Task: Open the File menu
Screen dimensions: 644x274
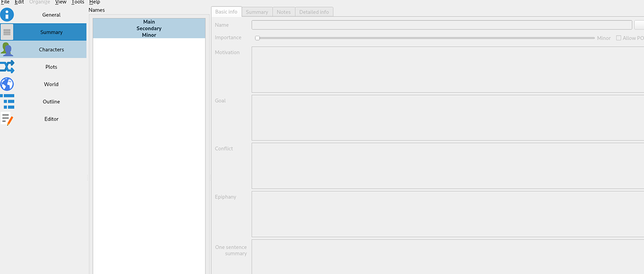Action: tap(5, 2)
